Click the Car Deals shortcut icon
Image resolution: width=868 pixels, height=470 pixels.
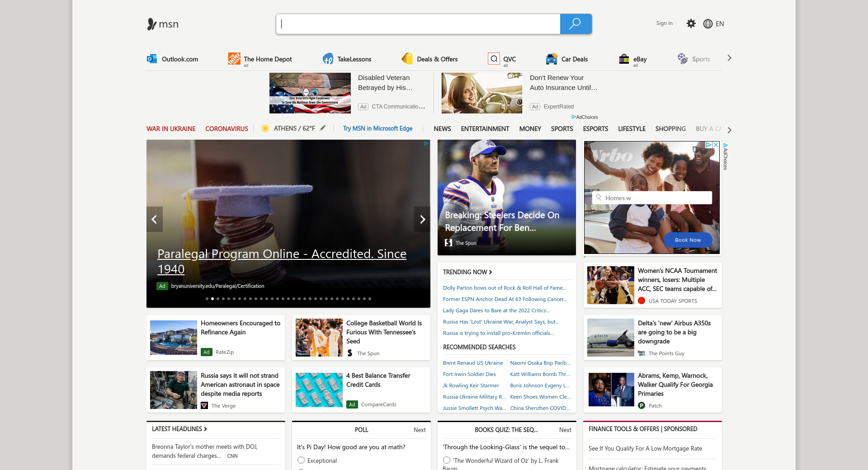pos(552,59)
